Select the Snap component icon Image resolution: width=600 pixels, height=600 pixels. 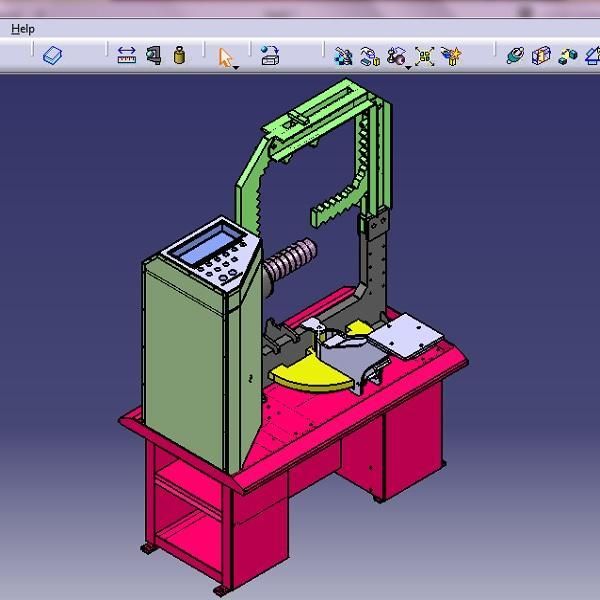(369, 56)
